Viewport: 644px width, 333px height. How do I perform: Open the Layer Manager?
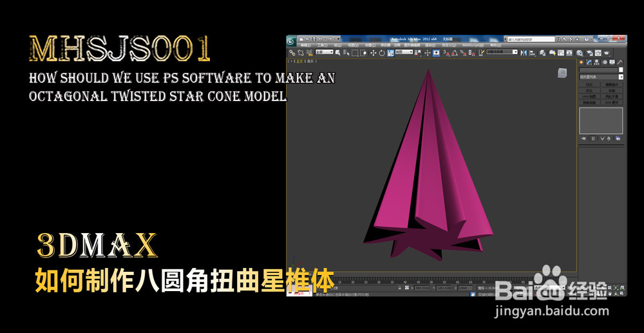[x=542, y=53]
